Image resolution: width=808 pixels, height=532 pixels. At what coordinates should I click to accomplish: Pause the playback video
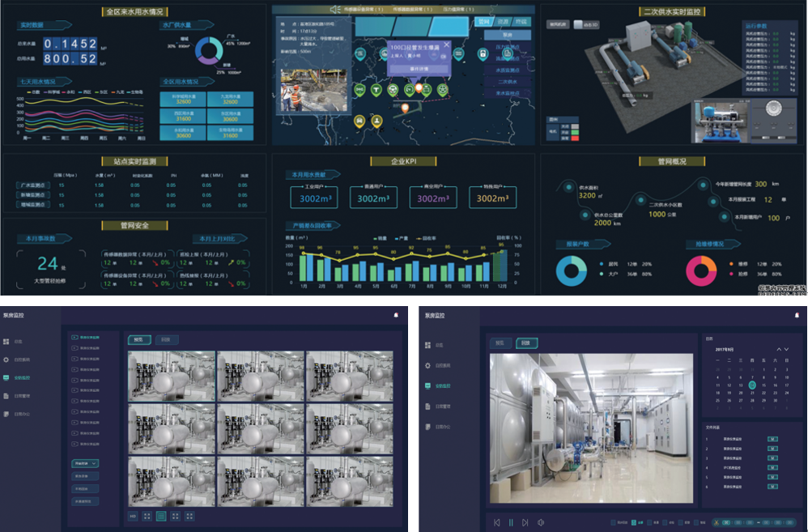pyautogui.click(x=511, y=523)
